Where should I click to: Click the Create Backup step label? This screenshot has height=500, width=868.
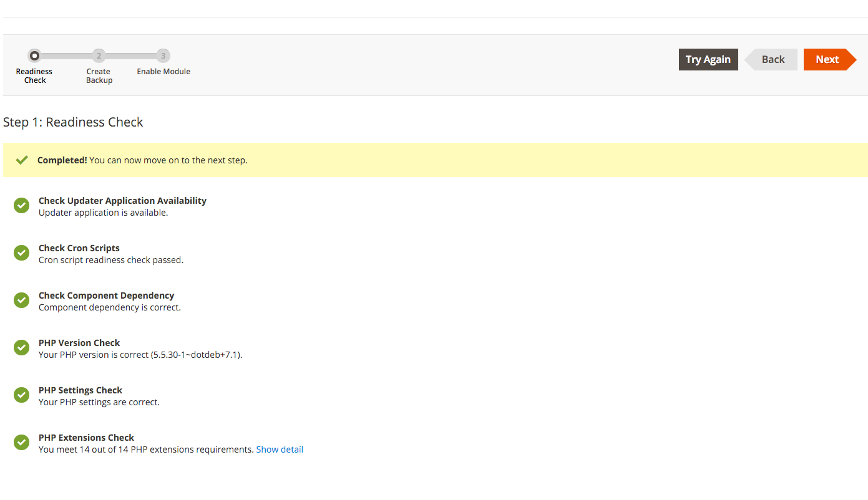99,76
